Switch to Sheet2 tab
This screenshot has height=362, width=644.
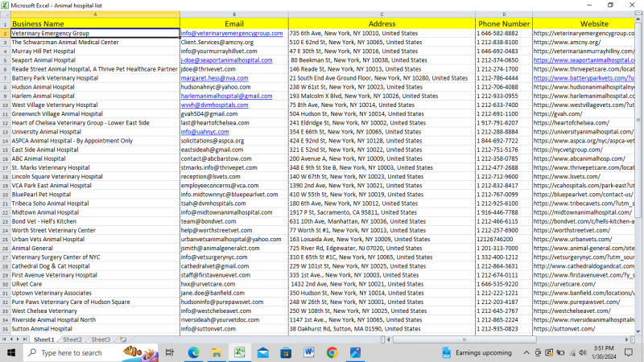(72, 339)
